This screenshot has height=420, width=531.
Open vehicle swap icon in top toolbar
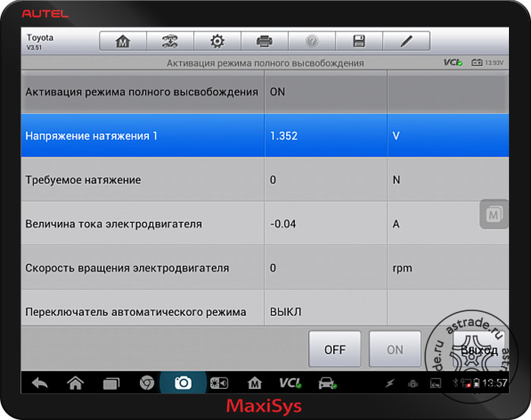(x=170, y=41)
